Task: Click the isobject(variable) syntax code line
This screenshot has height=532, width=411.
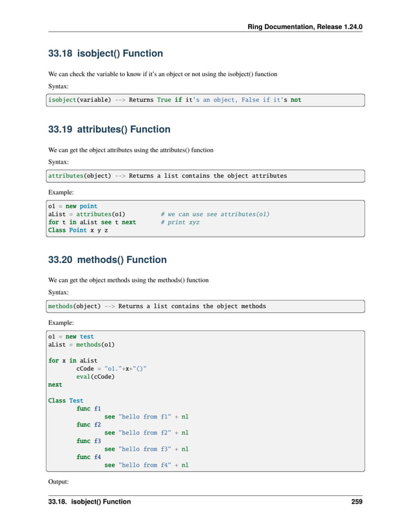Action: (175, 100)
